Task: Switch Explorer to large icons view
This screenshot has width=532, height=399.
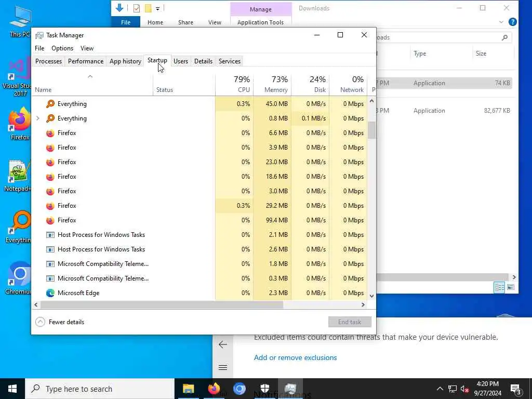Action: pos(511,287)
